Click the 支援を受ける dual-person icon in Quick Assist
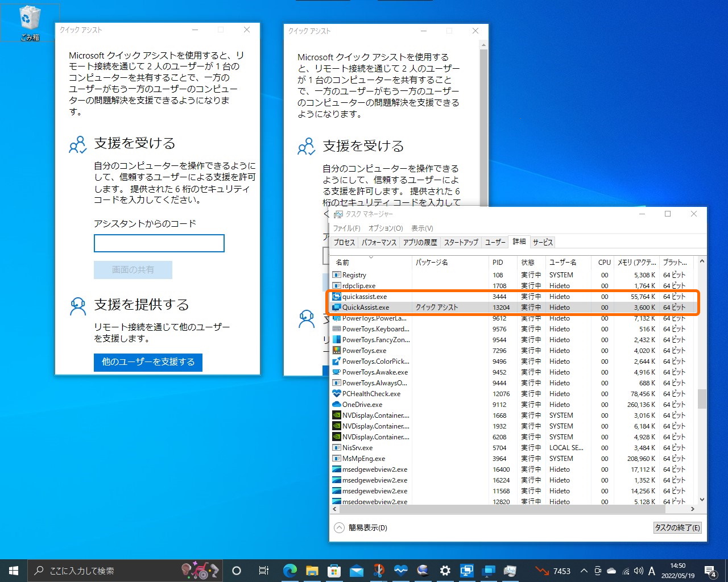The image size is (728, 582). (77, 145)
